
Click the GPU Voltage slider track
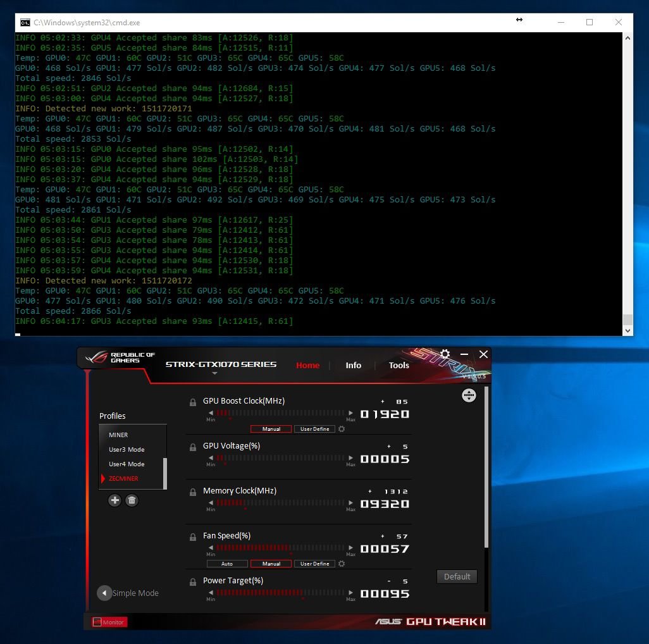pyautogui.click(x=280, y=458)
